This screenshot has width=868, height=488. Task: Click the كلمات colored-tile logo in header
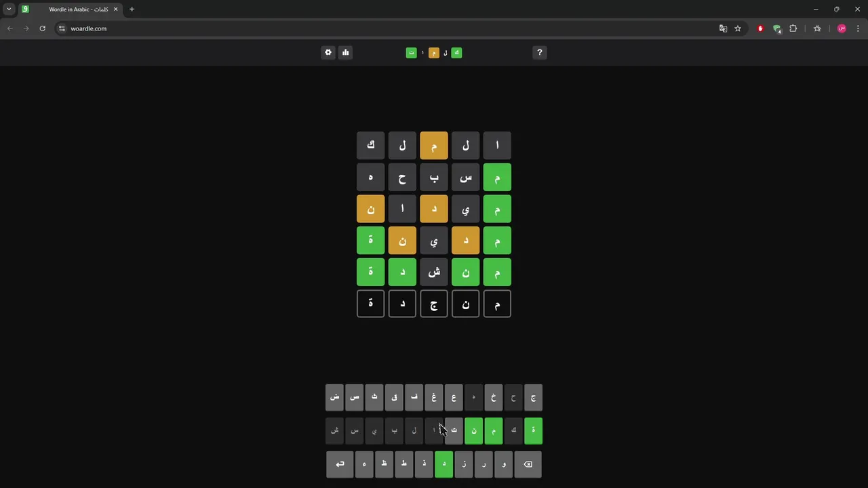434,52
